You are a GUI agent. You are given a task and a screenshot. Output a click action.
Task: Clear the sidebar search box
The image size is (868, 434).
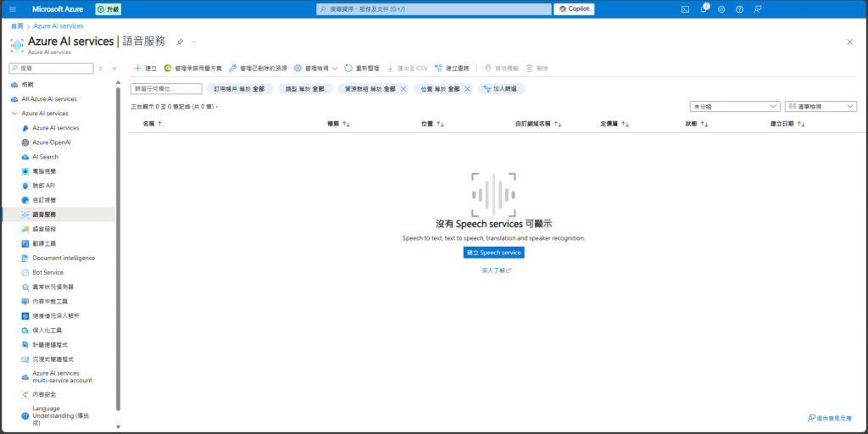point(101,69)
